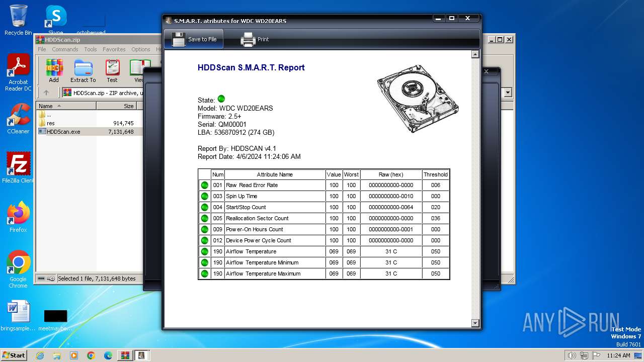644x362 pixels.
Task: Click the Raw (hex) column header
Action: tap(391, 174)
